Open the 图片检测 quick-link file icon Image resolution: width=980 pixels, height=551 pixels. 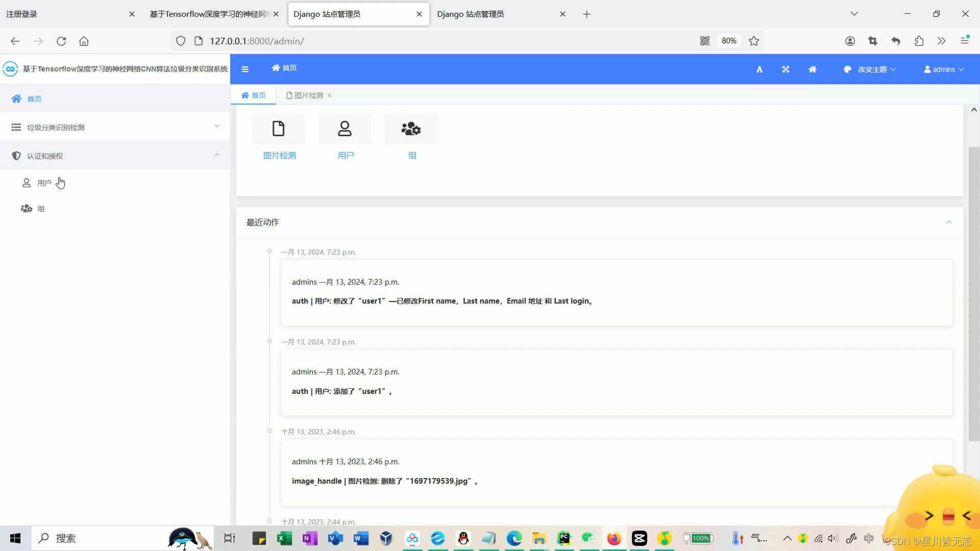tap(278, 129)
